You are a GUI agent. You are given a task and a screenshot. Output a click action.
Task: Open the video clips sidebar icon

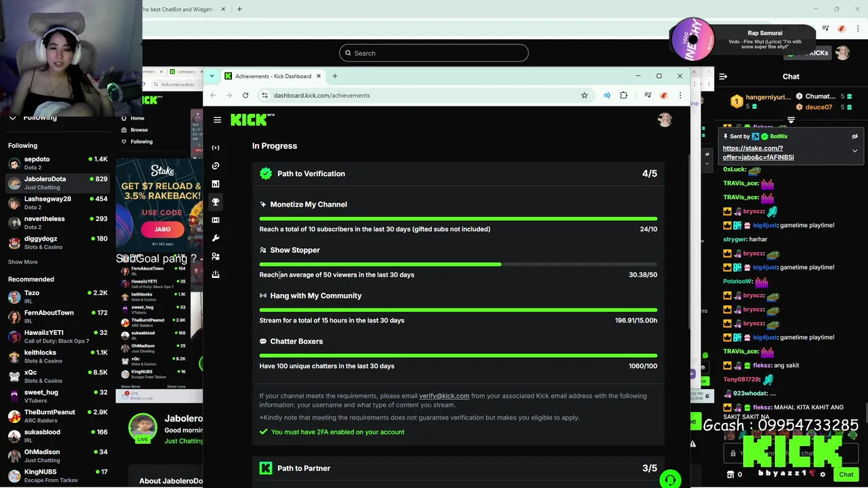click(216, 220)
